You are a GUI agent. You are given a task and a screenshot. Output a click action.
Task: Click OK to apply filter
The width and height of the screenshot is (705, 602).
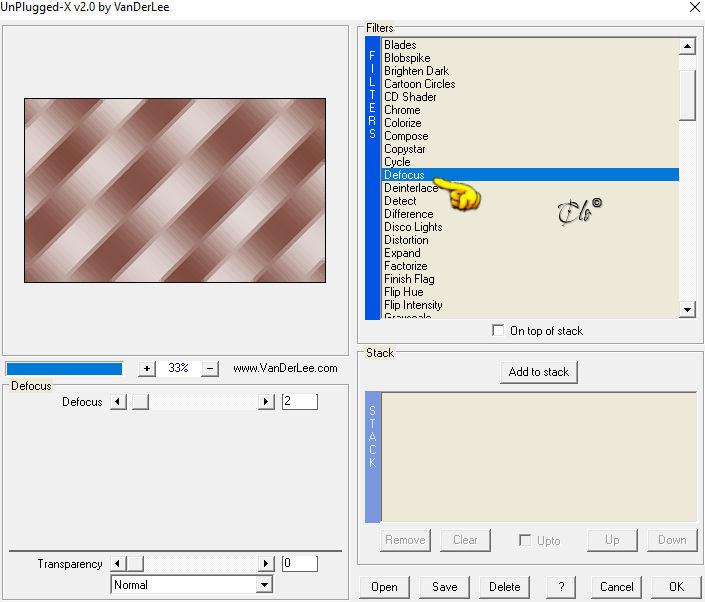click(x=676, y=587)
